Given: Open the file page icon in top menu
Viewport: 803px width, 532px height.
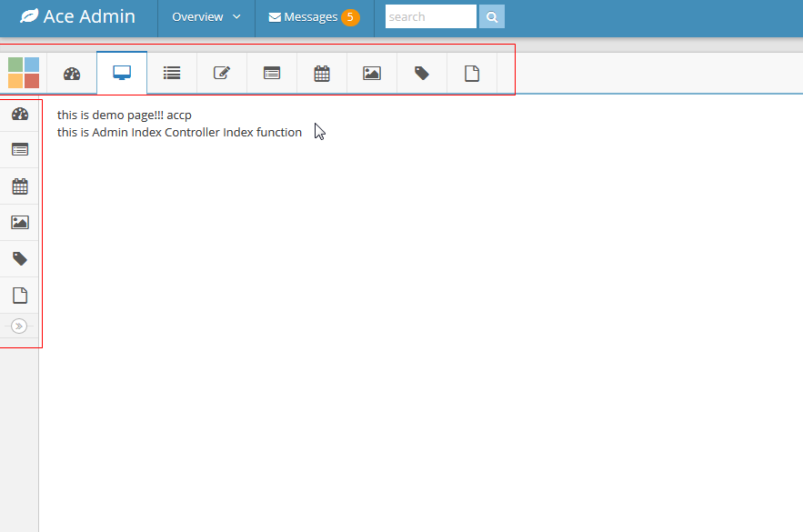Looking at the screenshot, I should tap(472, 74).
